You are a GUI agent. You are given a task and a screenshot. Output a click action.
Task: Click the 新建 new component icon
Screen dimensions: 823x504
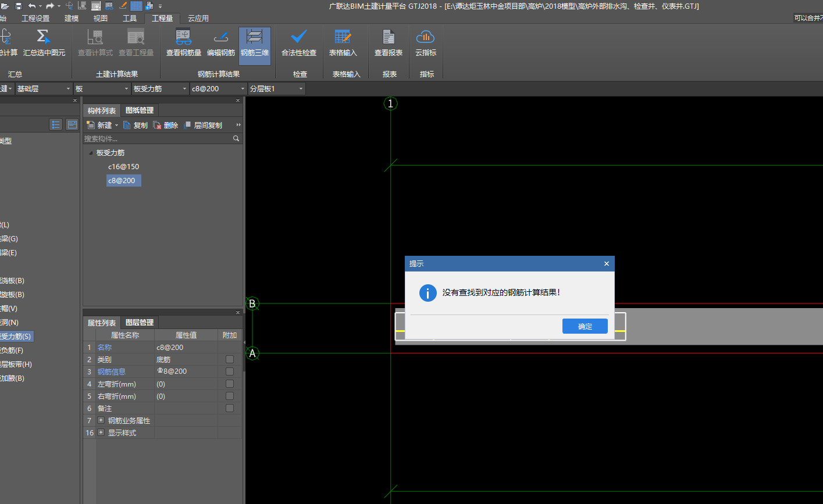[x=91, y=125]
